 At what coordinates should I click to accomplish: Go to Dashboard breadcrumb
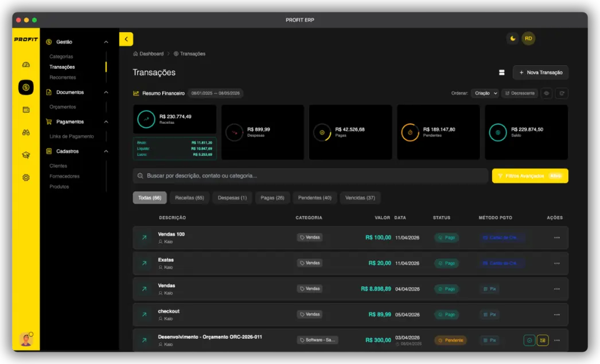pyautogui.click(x=149, y=54)
